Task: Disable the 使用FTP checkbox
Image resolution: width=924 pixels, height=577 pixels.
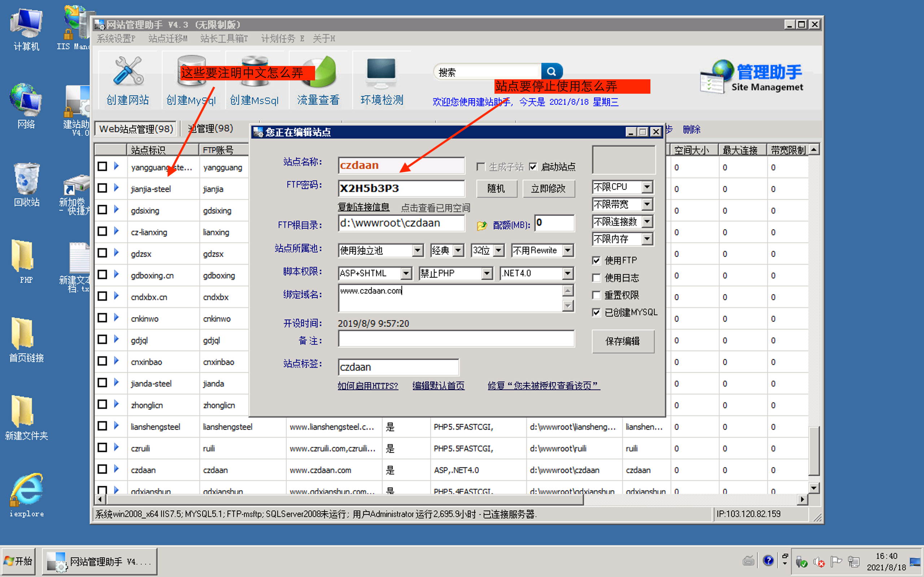Action: click(596, 260)
